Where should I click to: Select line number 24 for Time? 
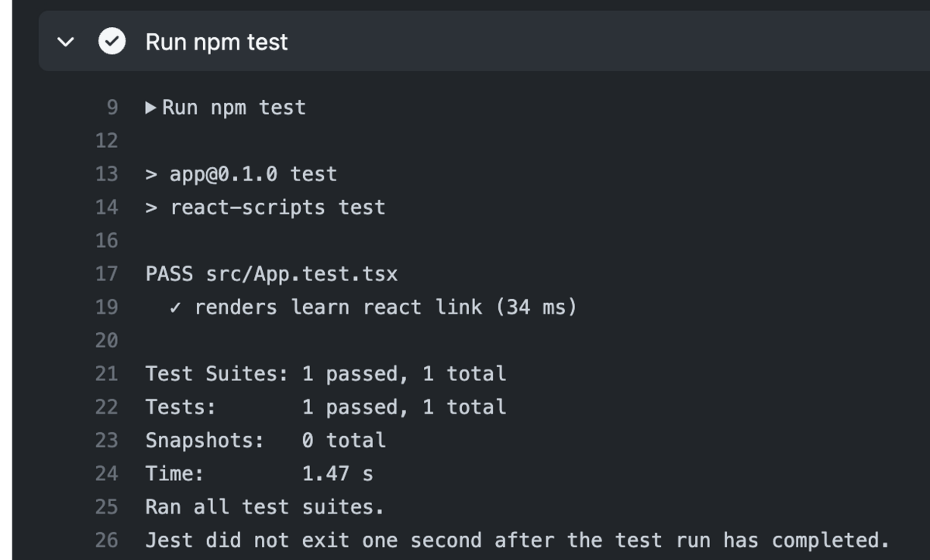106,474
